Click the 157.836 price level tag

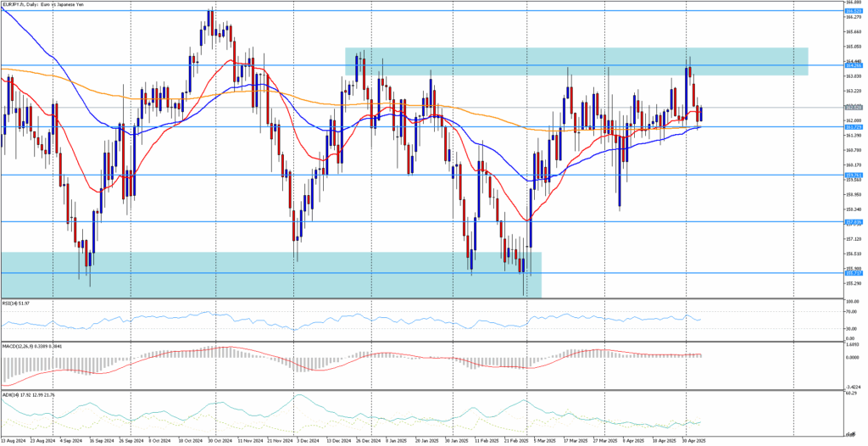[854, 222]
